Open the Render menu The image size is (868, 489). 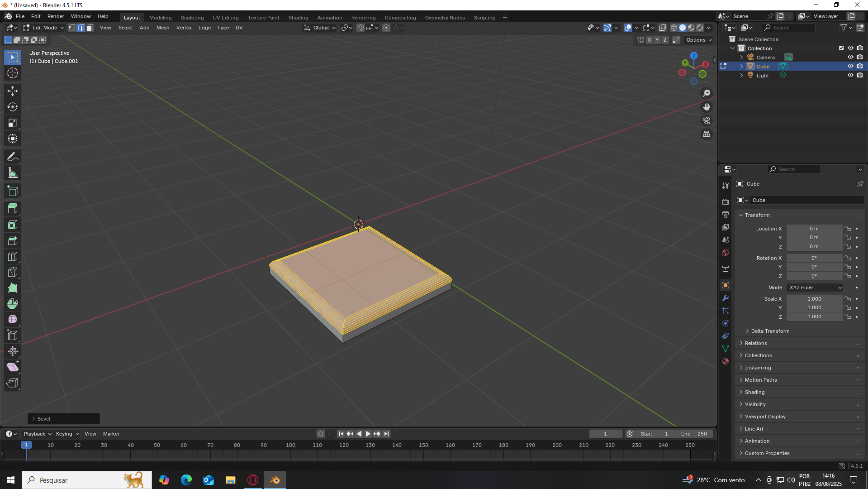tap(56, 16)
